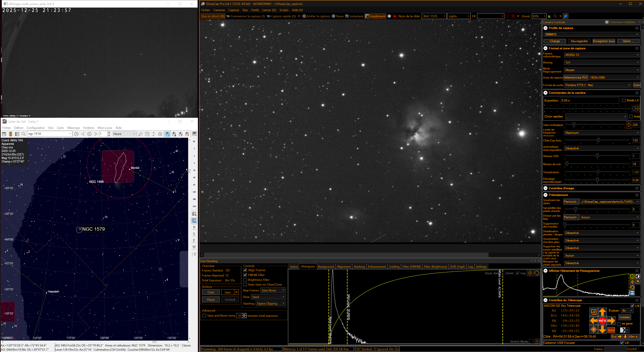Click the blue plug hardware connection icon
Screen dimensions: 644x352
tap(566, 16)
